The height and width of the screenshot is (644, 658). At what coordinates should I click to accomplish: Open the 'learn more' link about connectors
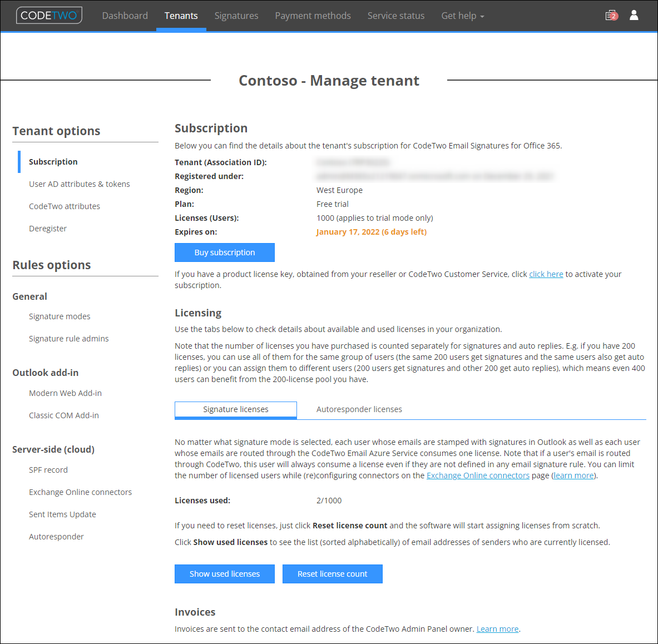tap(573, 475)
